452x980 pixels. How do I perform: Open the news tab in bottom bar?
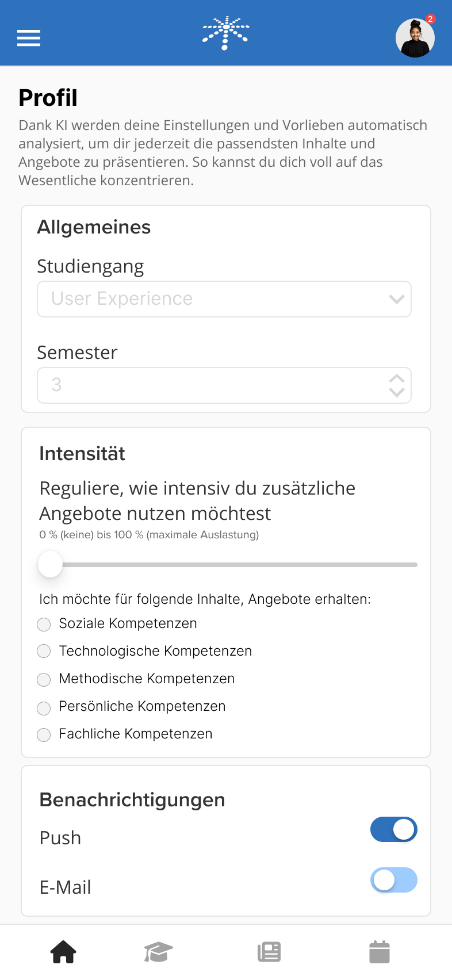click(269, 952)
